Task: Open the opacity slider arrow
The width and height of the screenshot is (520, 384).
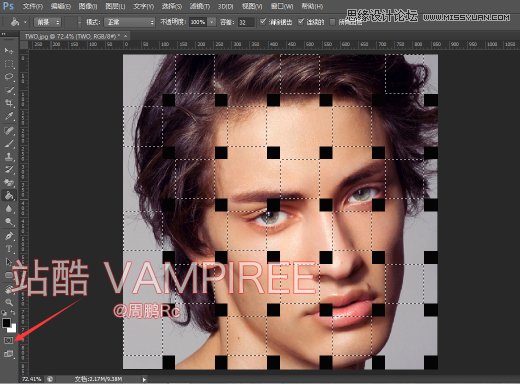Action: click(212, 22)
